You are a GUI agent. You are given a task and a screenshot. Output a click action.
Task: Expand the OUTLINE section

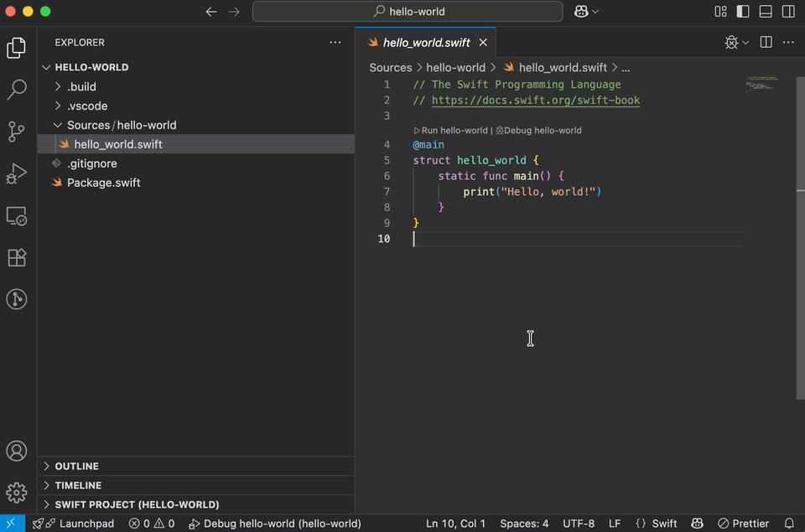pyautogui.click(x=195, y=466)
